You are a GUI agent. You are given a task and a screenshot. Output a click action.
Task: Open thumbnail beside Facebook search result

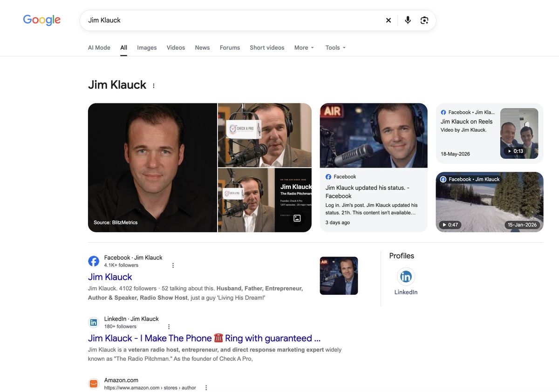point(339,276)
